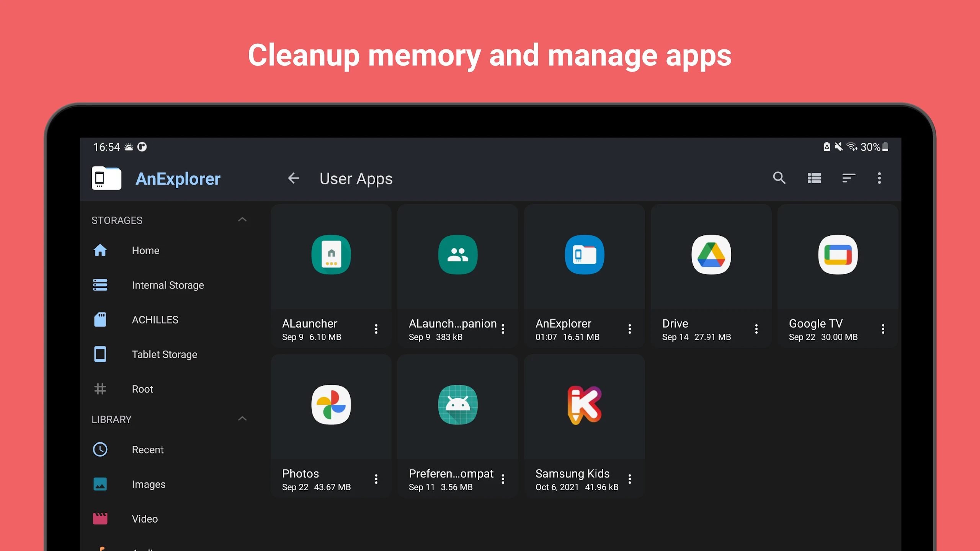Collapse the STORAGES section
The height and width of the screenshot is (551, 980).
242,220
